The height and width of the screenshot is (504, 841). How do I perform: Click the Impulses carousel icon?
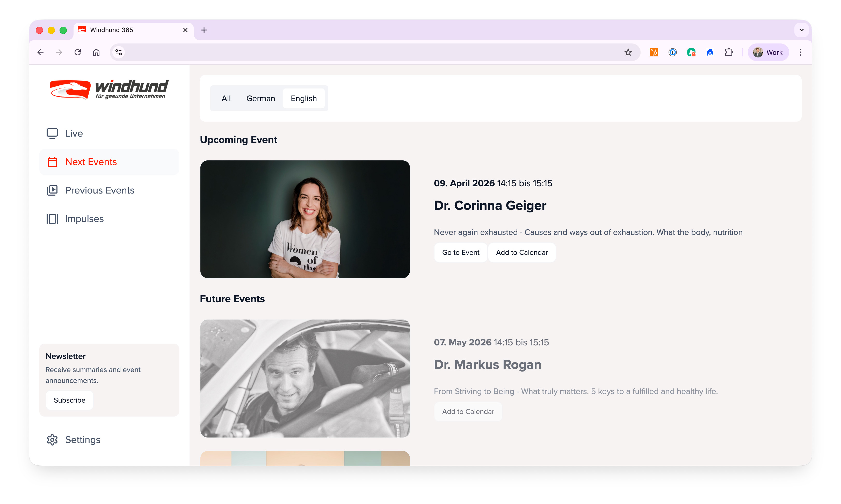tap(52, 219)
